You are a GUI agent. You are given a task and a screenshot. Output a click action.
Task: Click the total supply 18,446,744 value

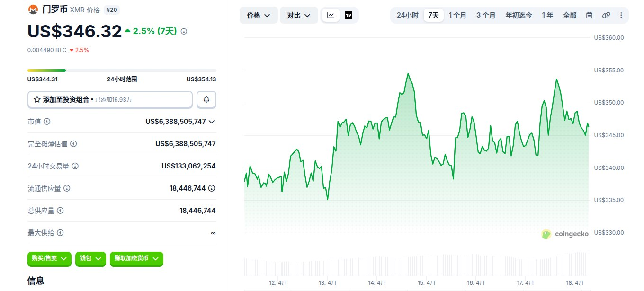pyautogui.click(x=197, y=211)
